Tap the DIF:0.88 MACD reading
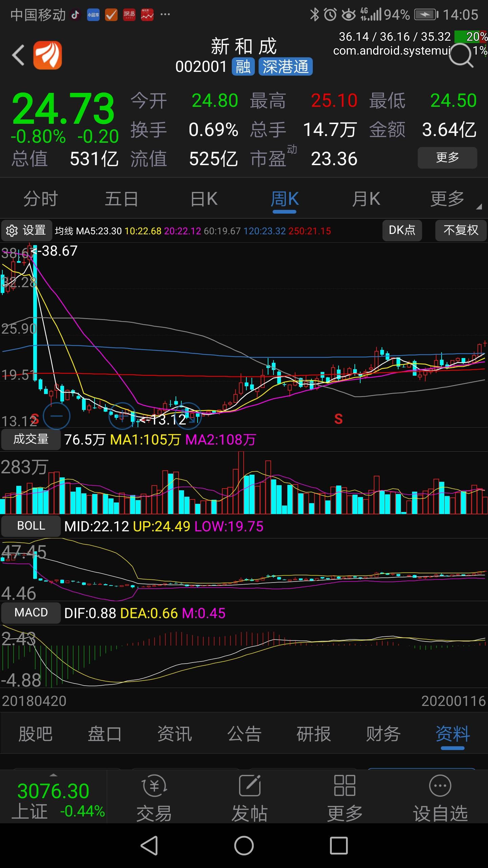This screenshot has height=868, width=488. click(x=90, y=613)
